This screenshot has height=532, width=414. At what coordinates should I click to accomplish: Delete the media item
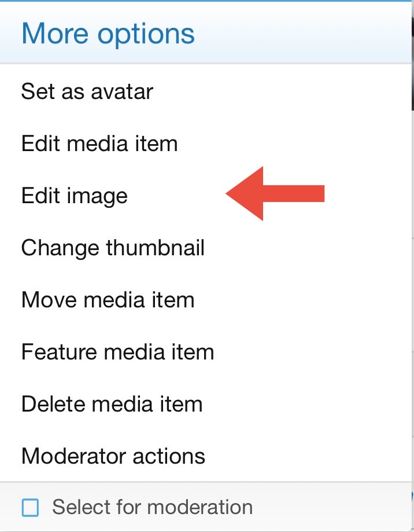coord(111,404)
